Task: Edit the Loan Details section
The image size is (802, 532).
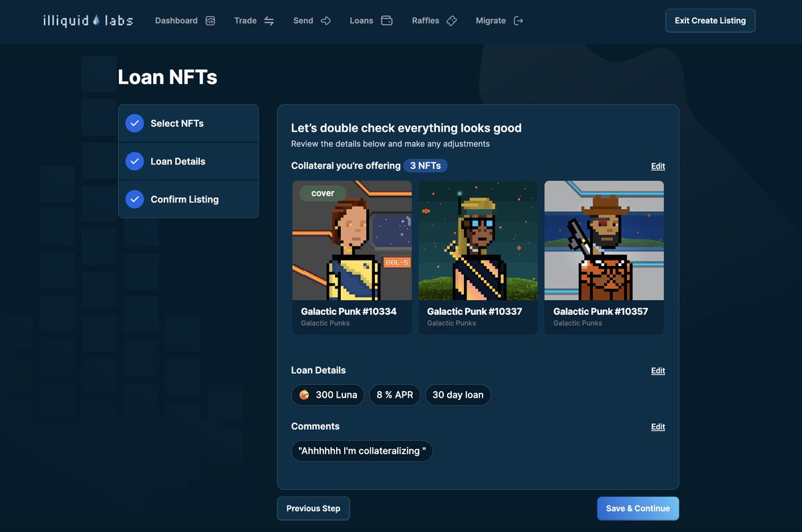Action: (658, 371)
